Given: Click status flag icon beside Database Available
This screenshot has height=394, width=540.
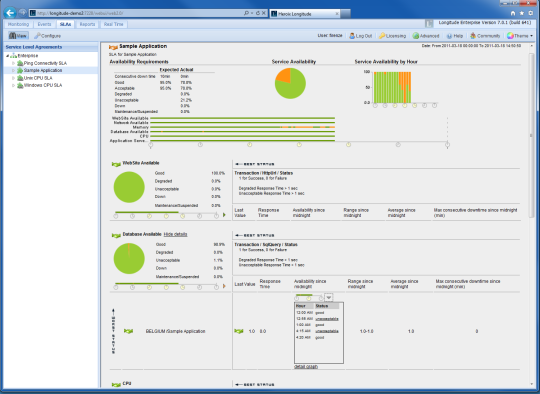Looking at the screenshot, I should tap(116, 235).
